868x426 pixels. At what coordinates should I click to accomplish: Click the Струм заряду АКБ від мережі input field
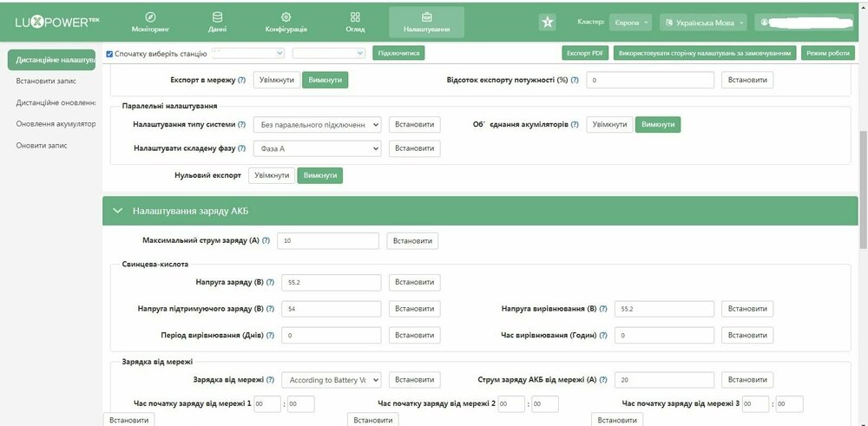coord(664,380)
